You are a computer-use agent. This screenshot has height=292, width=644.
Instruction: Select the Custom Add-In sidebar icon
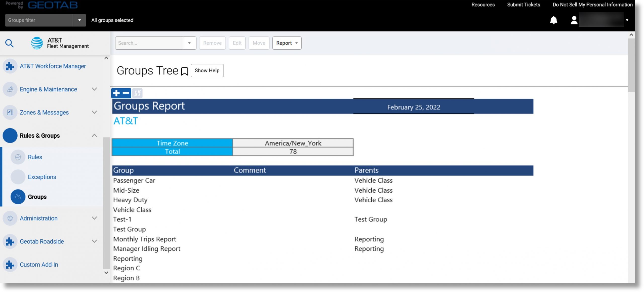(10, 265)
